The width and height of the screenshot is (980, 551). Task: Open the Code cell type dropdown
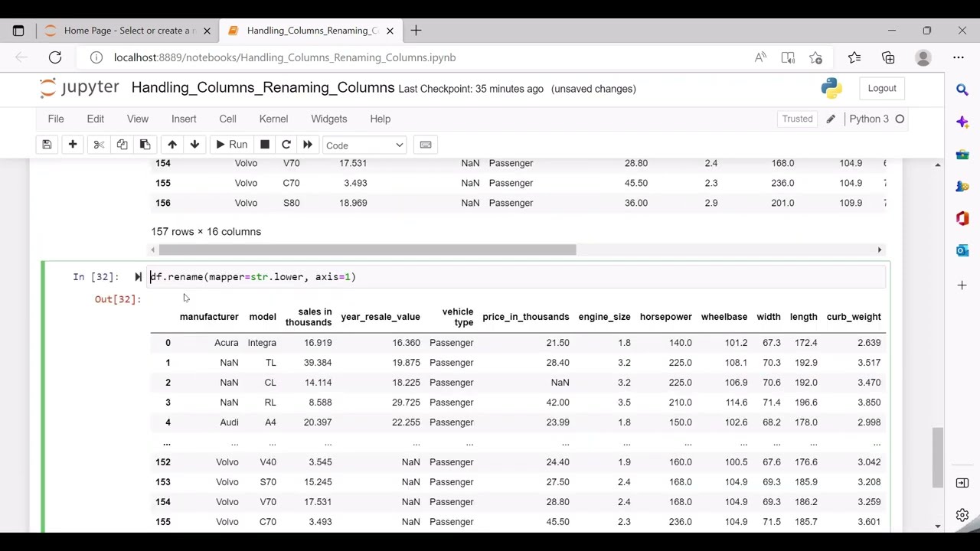coord(364,145)
